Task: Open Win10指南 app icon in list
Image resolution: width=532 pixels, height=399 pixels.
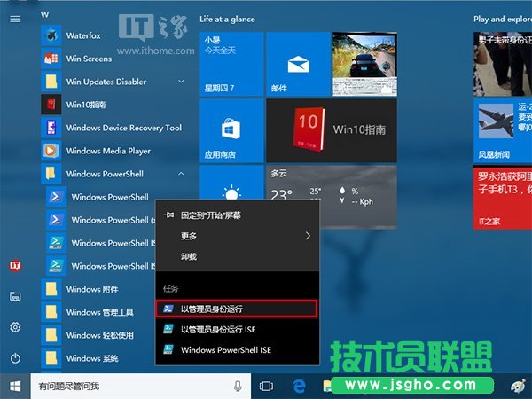Action: 51,105
